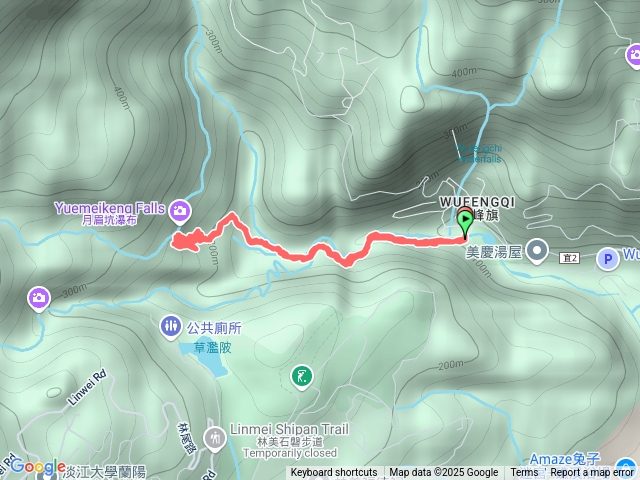Click the red track's western end

tap(176, 242)
